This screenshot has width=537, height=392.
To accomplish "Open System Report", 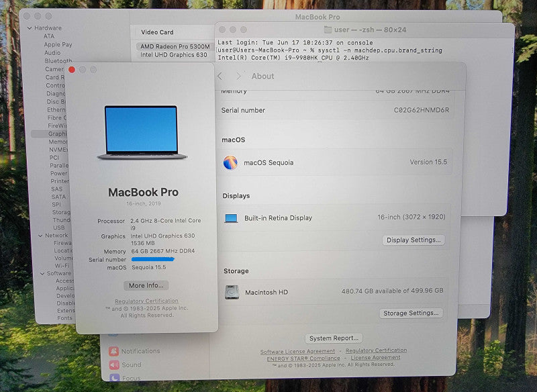I will point(334,338).
